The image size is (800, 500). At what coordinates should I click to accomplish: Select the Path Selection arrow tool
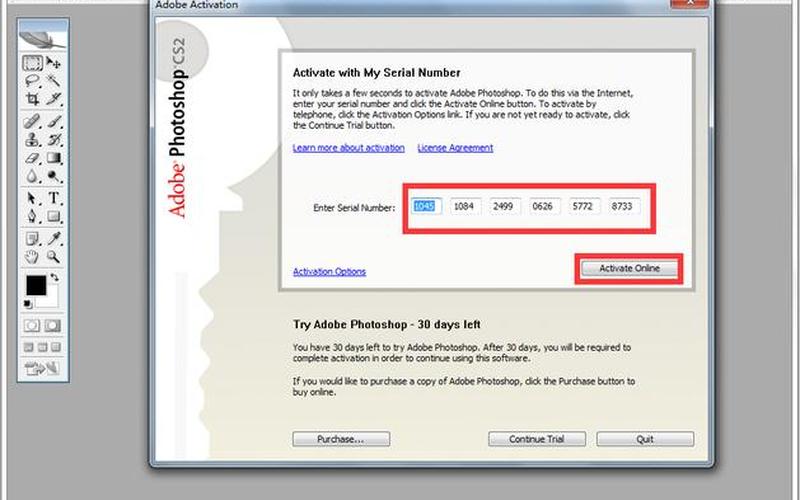tap(32, 198)
